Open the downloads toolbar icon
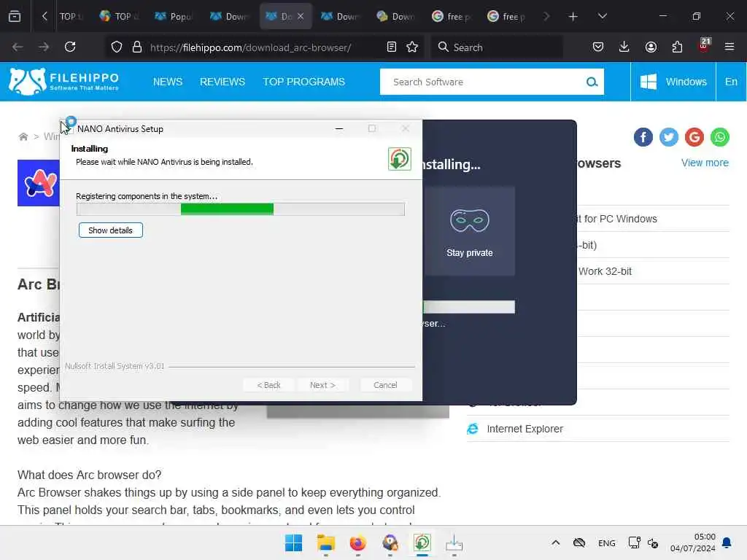Screen dimensions: 747x560 point(624,47)
